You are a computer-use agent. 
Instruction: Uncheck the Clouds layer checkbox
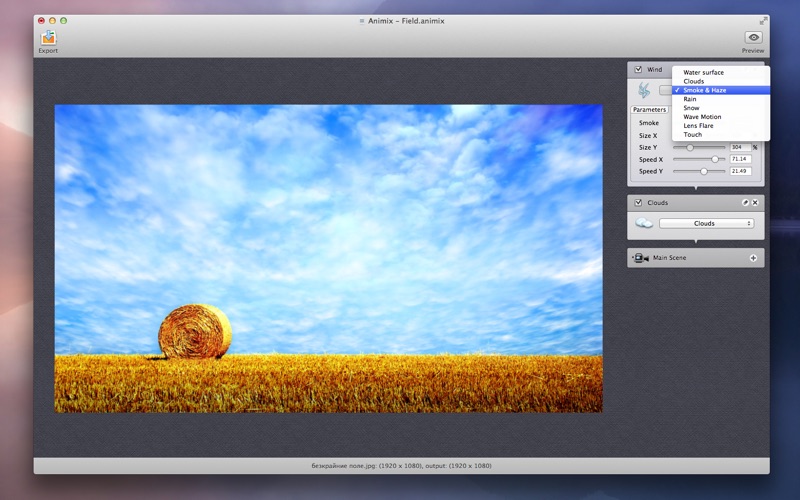[638, 203]
